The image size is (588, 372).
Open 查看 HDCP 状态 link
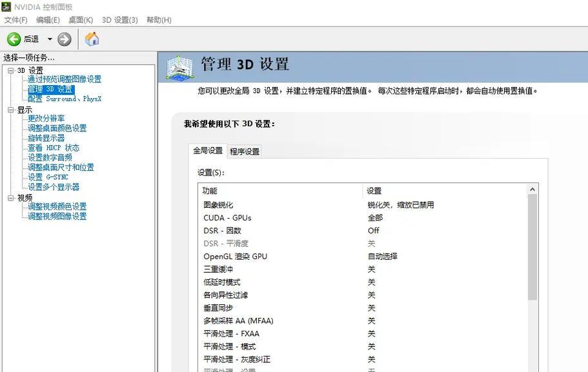tap(54, 148)
